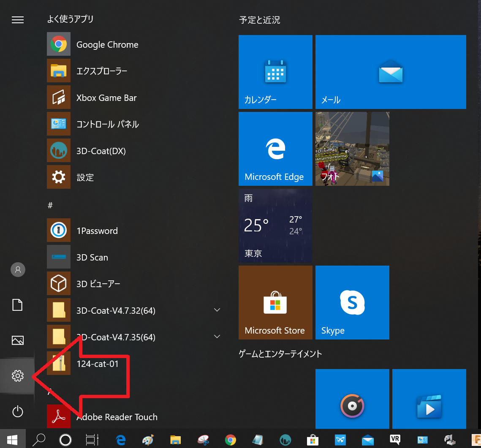Screen dimensions: 481x448
Task: Open the VR app on taskbar
Action: click(x=395, y=440)
